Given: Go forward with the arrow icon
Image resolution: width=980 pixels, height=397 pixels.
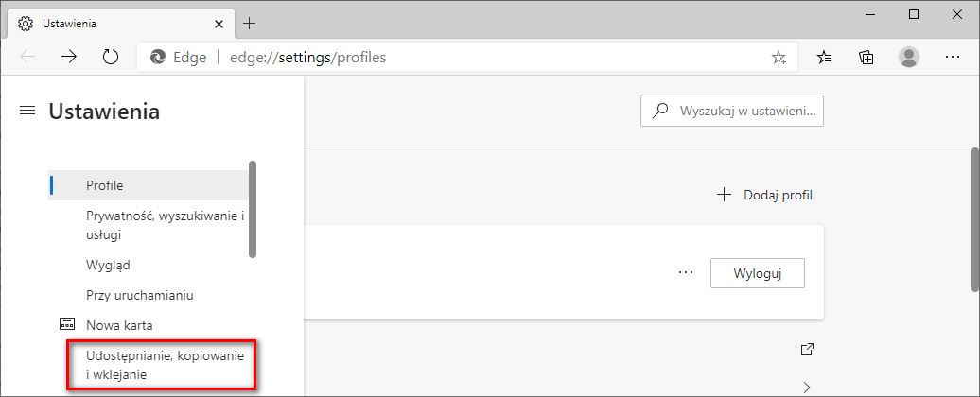Looking at the screenshot, I should [x=69, y=57].
